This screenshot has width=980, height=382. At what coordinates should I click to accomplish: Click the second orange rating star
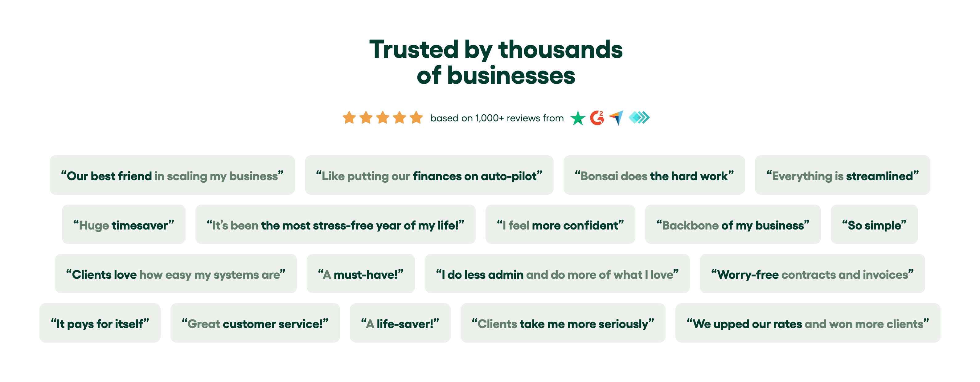[366, 118]
